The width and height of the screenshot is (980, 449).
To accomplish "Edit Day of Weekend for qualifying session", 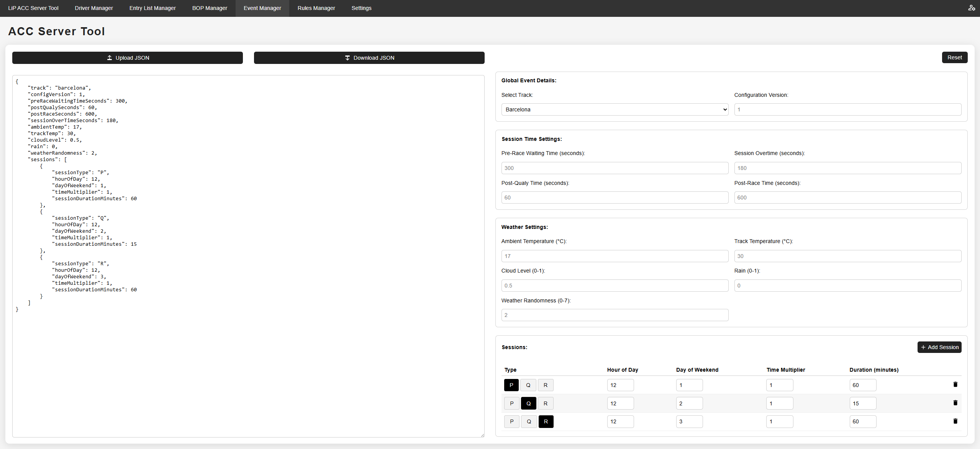I will [x=689, y=403].
